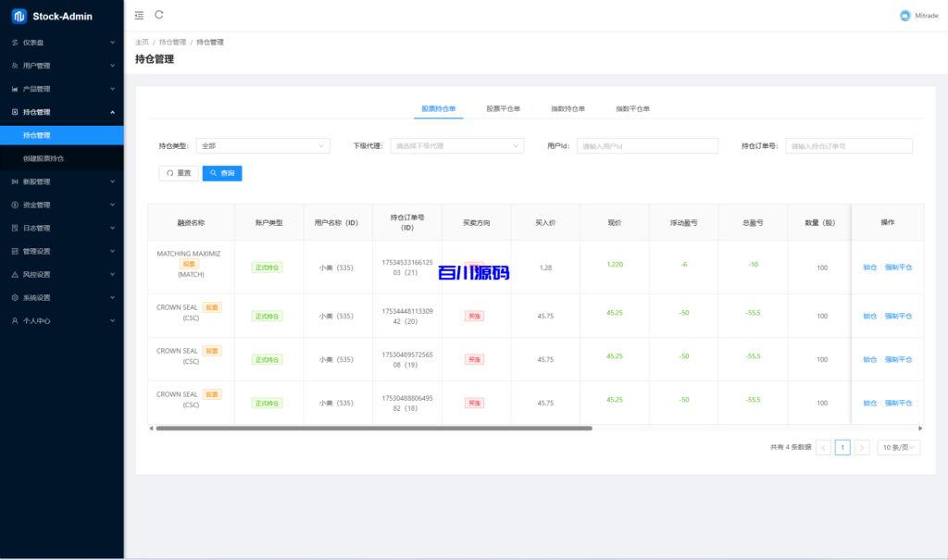Collapse the 持仓管理 sidebar group
The image size is (948, 560).
click(61, 112)
